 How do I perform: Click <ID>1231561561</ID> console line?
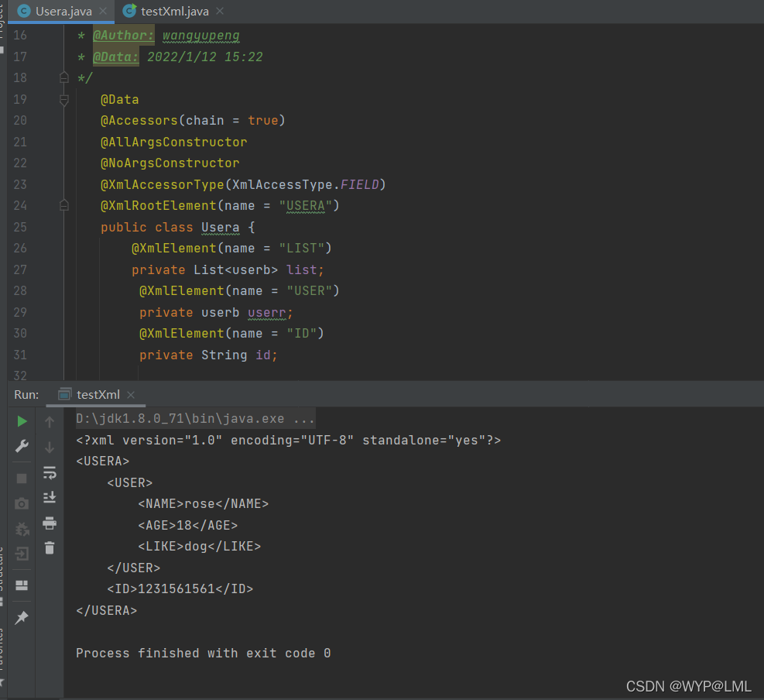[x=180, y=588]
